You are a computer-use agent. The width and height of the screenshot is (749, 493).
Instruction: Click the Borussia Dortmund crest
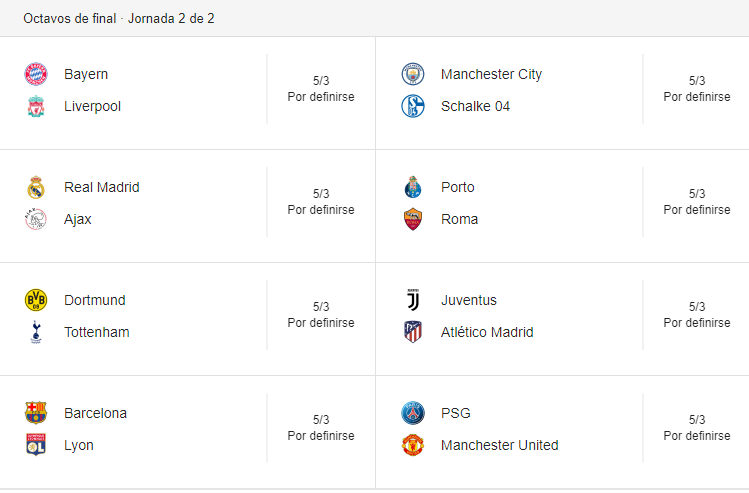[36, 300]
